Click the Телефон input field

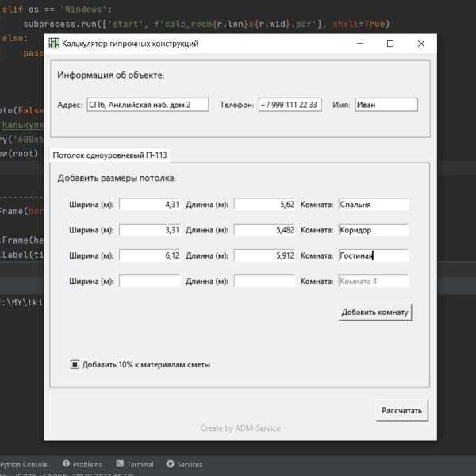[x=290, y=105]
